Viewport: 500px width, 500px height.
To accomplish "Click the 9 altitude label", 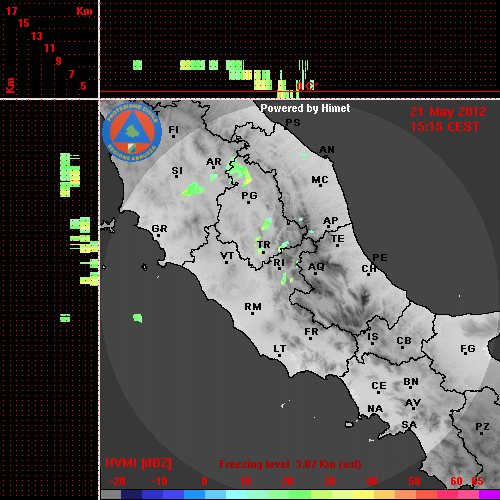I will click(59, 61).
